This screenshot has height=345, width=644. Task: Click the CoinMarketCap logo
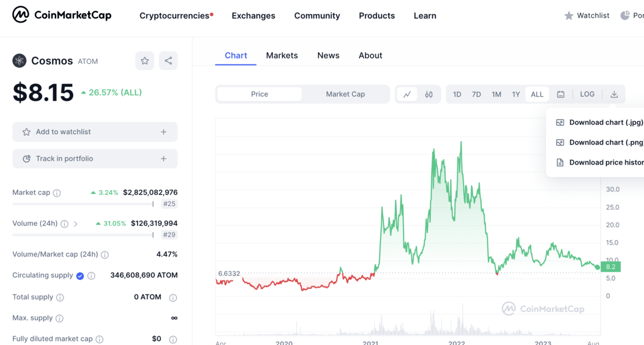[x=61, y=15]
